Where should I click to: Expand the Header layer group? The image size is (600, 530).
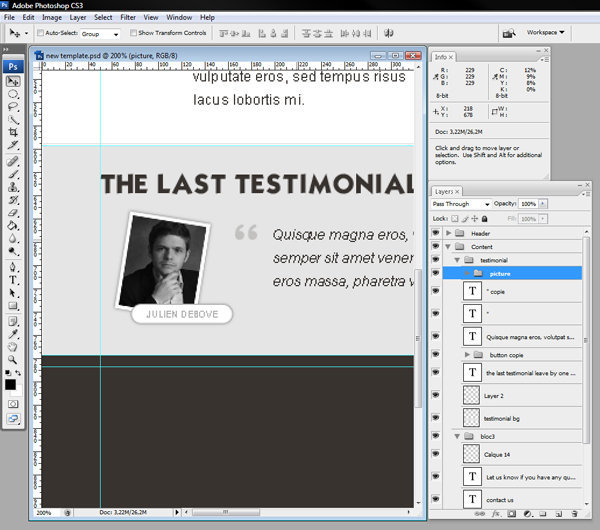pos(448,233)
